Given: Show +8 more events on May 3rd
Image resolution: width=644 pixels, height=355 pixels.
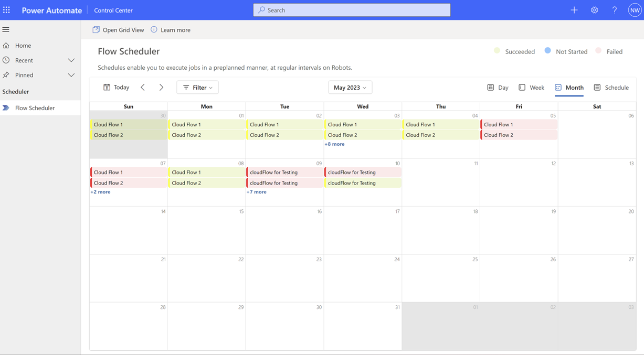Looking at the screenshot, I should pyautogui.click(x=334, y=144).
